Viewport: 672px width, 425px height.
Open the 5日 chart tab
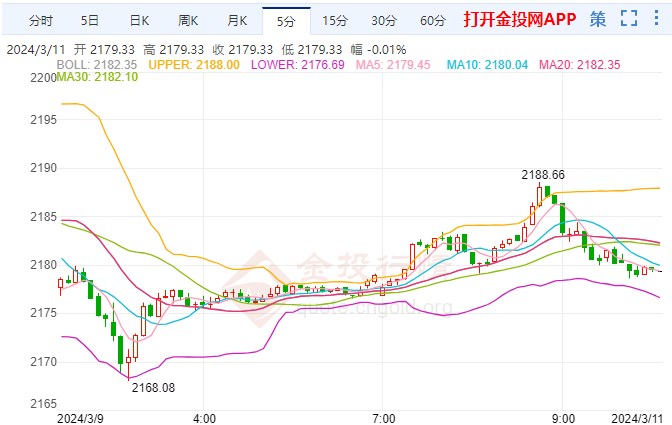90,20
